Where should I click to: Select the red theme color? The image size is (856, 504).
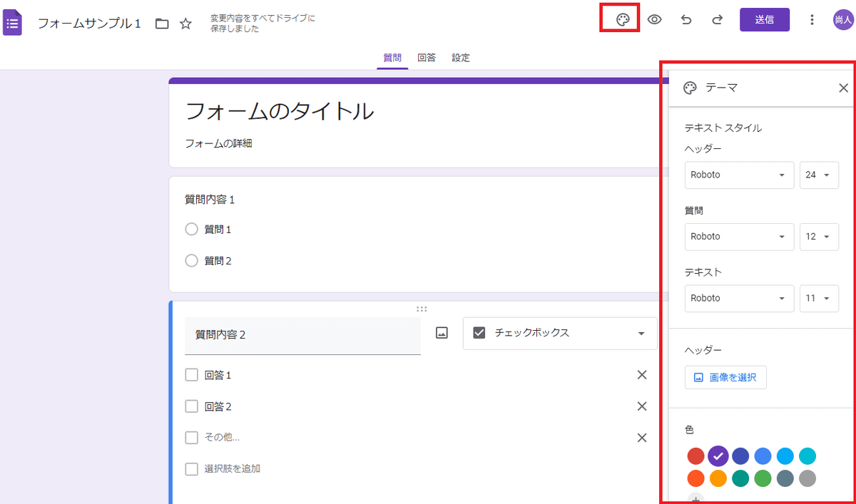[696, 456]
